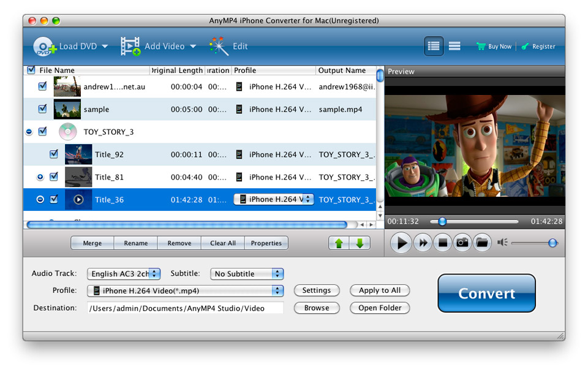The width and height of the screenshot is (588, 372).
Task: Start conversion with Convert button
Action: tap(486, 293)
